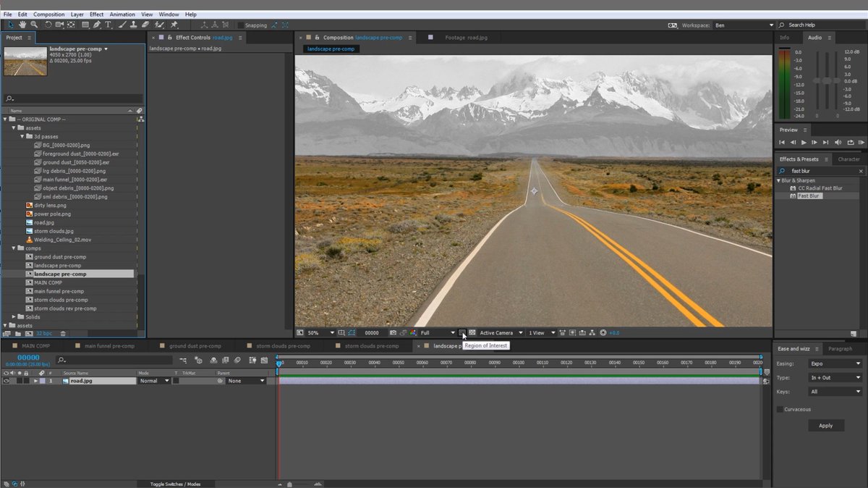Enable the Snapping checkbox
868x488 pixels.
pyautogui.click(x=241, y=25)
